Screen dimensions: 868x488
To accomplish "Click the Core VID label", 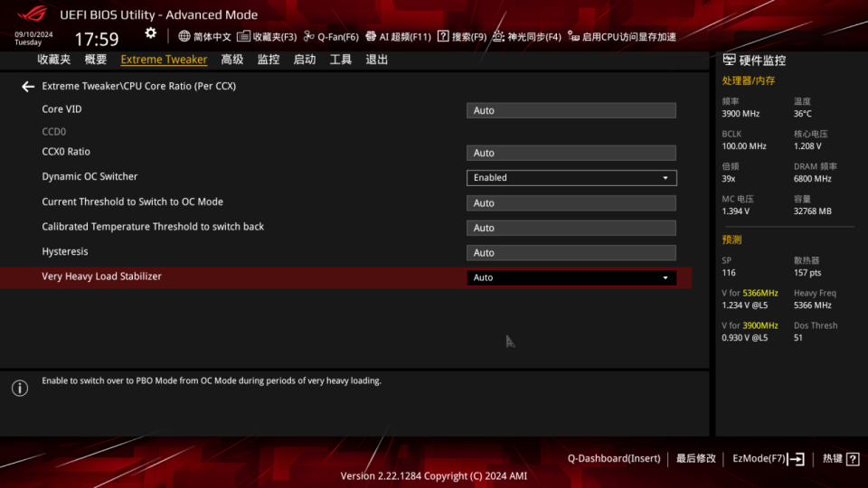I will point(61,109).
